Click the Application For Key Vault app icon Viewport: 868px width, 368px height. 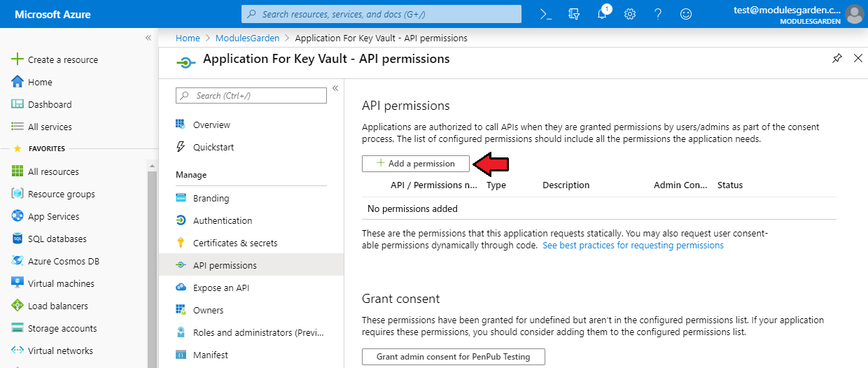[185, 62]
